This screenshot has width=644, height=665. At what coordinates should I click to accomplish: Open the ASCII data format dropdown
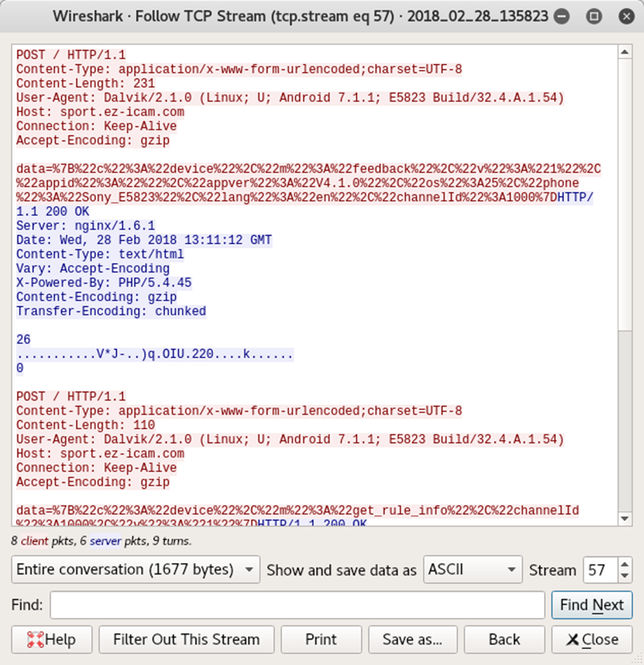[473, 570]
